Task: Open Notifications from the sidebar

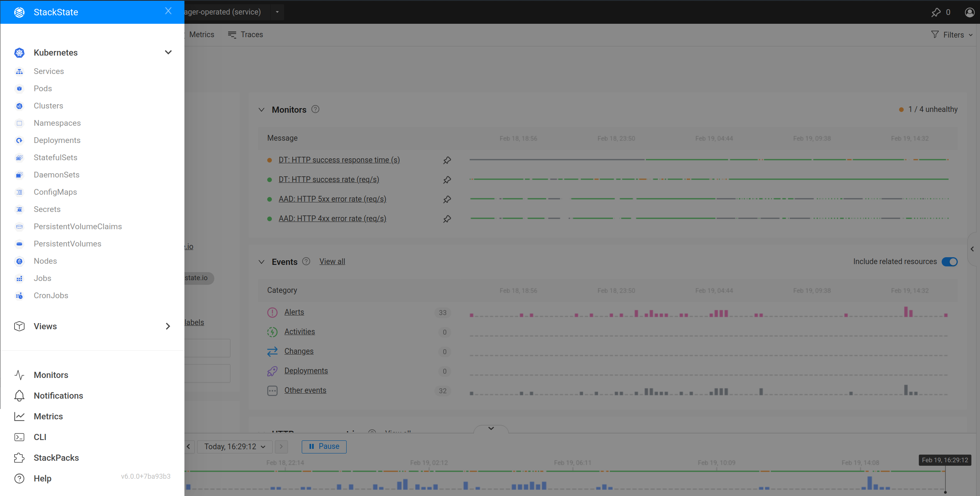Action: 58,396
